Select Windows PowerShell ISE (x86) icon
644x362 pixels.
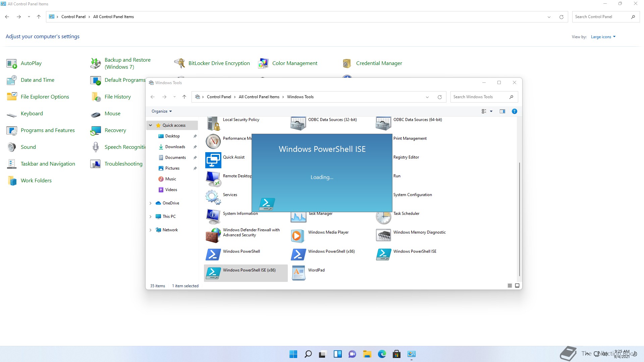tap(213, 273)
